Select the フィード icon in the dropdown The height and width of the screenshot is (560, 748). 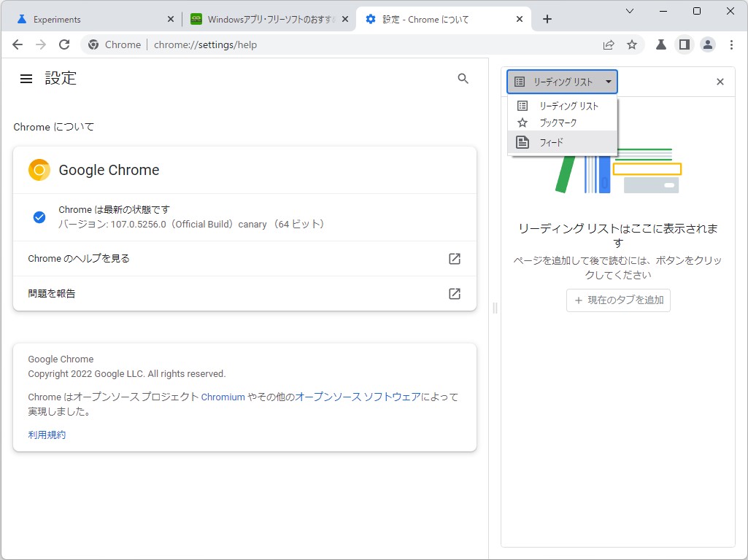click(x=522, y=141)
